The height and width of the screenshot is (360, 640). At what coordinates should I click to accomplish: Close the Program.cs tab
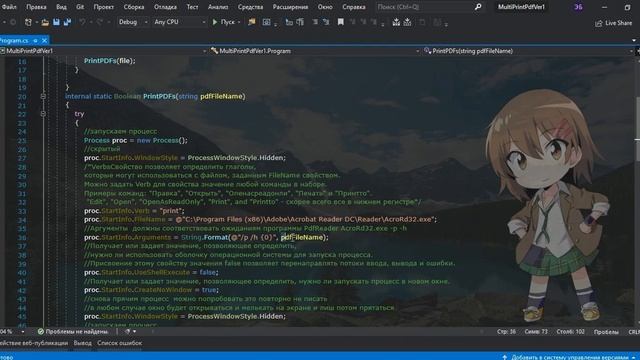point(44,40)
